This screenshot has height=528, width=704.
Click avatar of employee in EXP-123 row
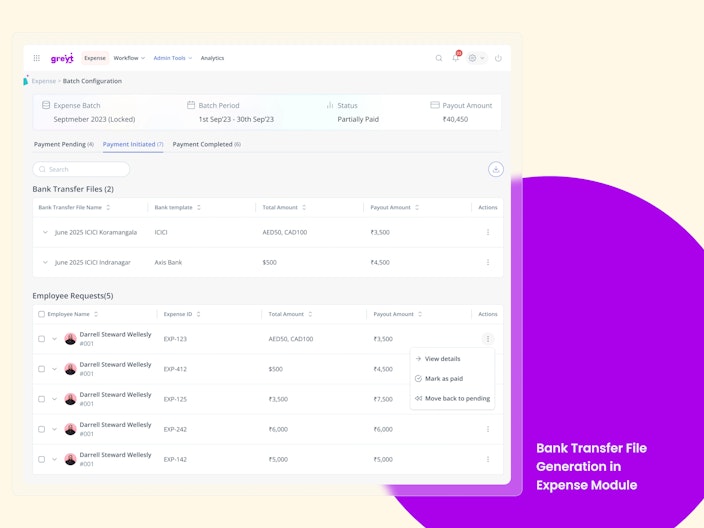(x=70, y=339)
